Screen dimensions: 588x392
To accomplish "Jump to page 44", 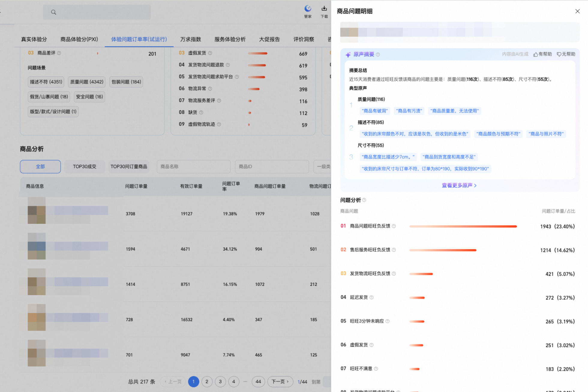I will click(x=258, y=382).
